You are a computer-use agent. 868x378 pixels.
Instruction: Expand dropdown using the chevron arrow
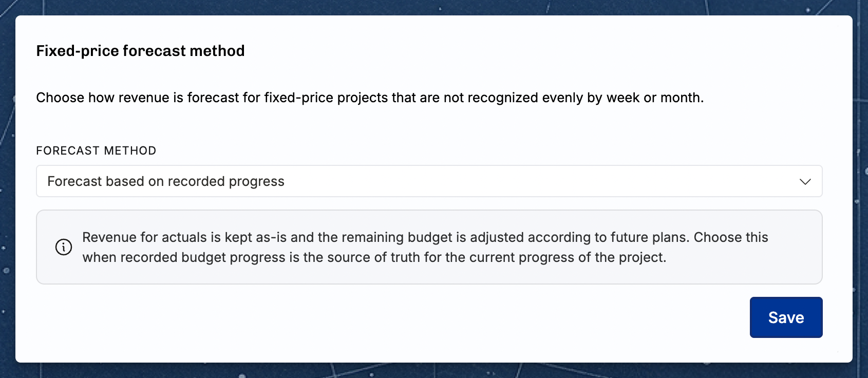point(805,181)
